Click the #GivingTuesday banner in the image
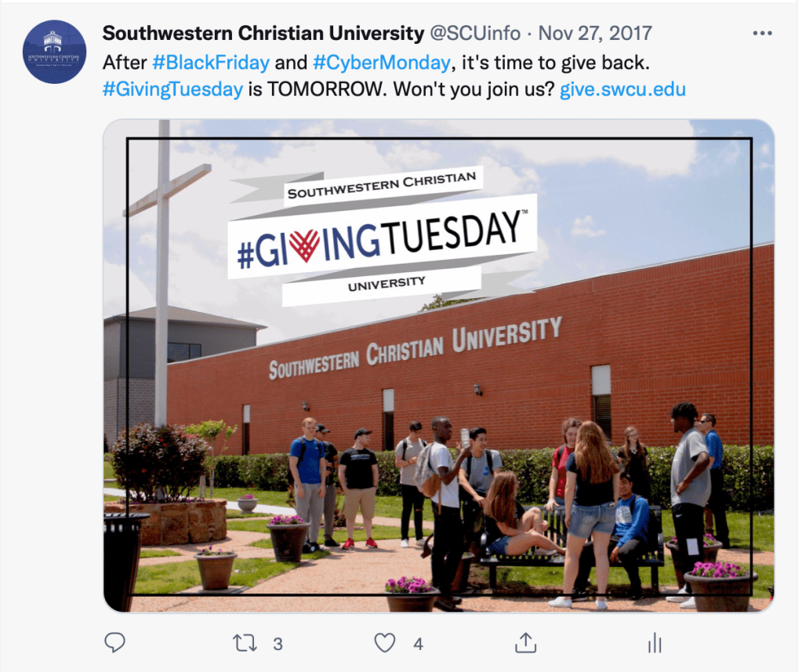 tap(381, 236)
